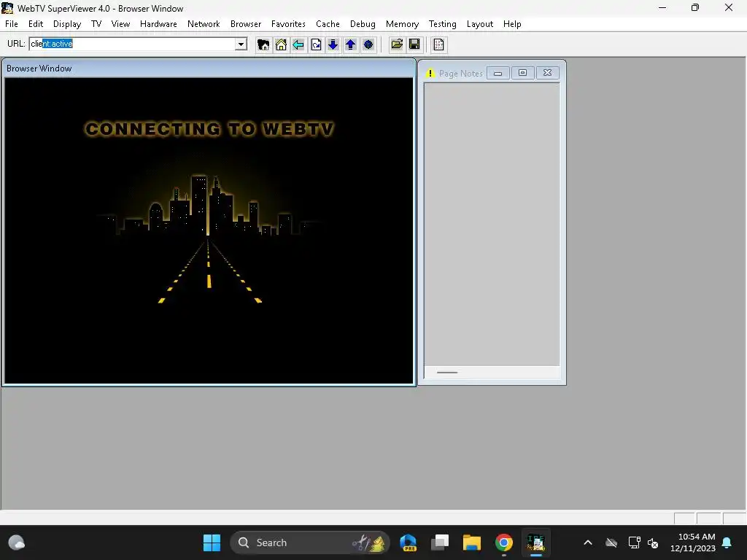Open the Testing menu

coord(443,24)
